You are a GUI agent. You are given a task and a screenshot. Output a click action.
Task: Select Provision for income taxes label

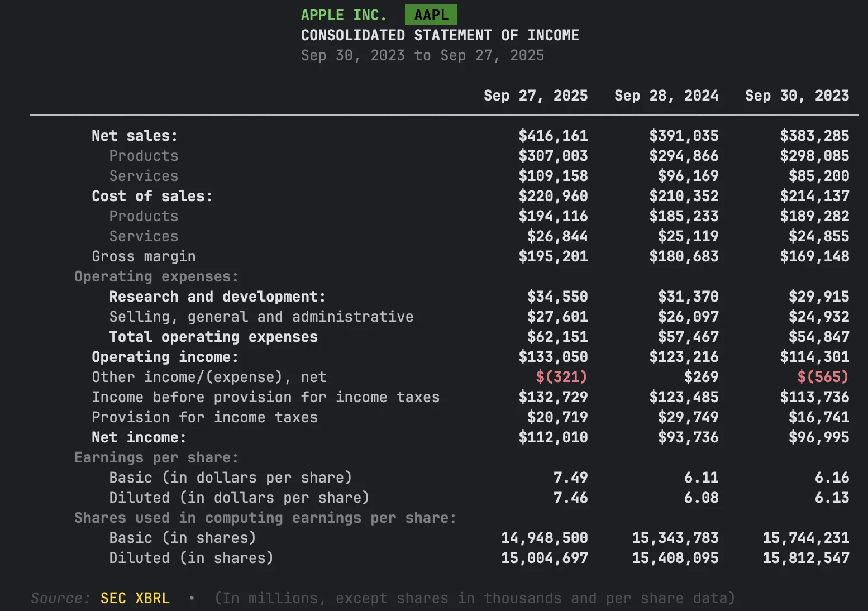(x=204, y=417)
